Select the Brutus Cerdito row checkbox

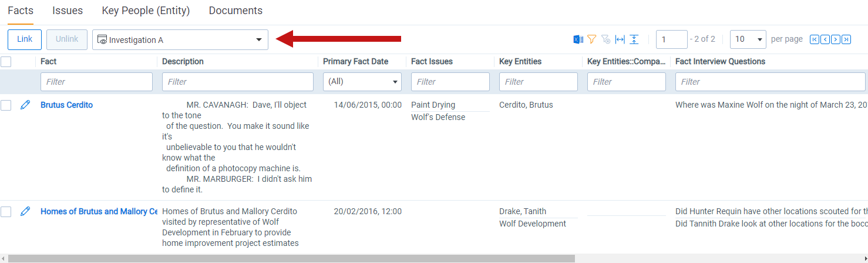[x=6, y=105]
